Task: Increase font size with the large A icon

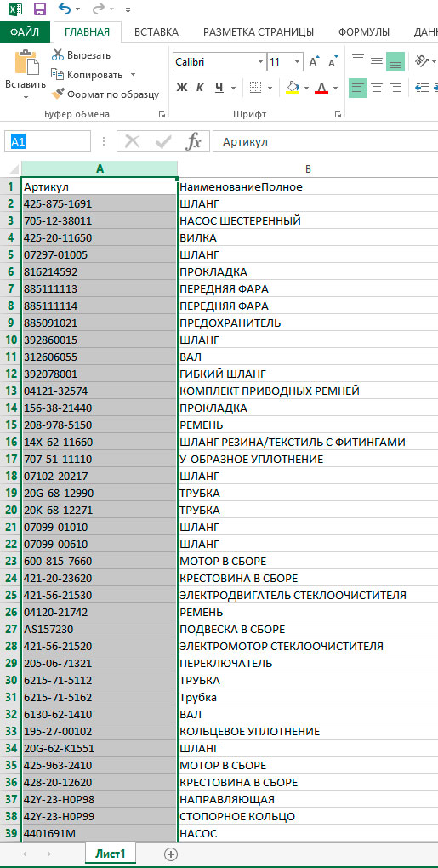Action: coord(314,62)
